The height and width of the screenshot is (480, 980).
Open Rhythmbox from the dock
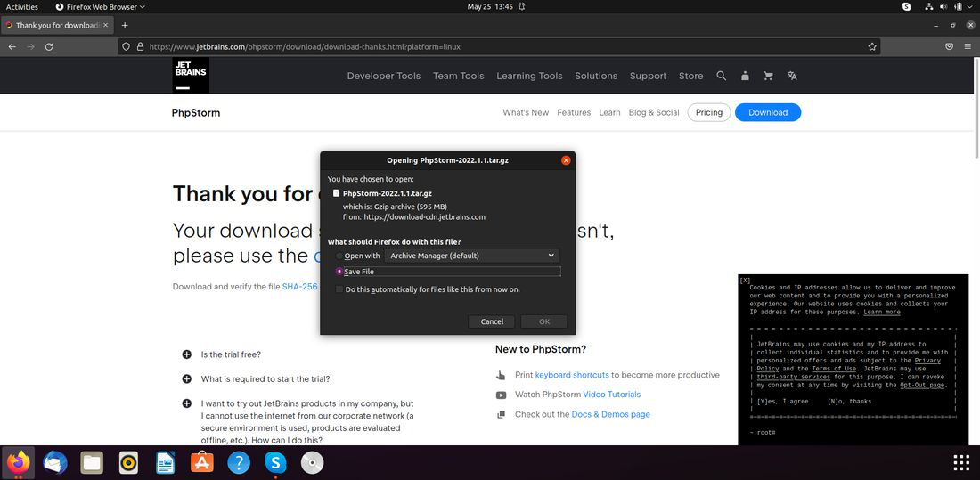(129, 463)
